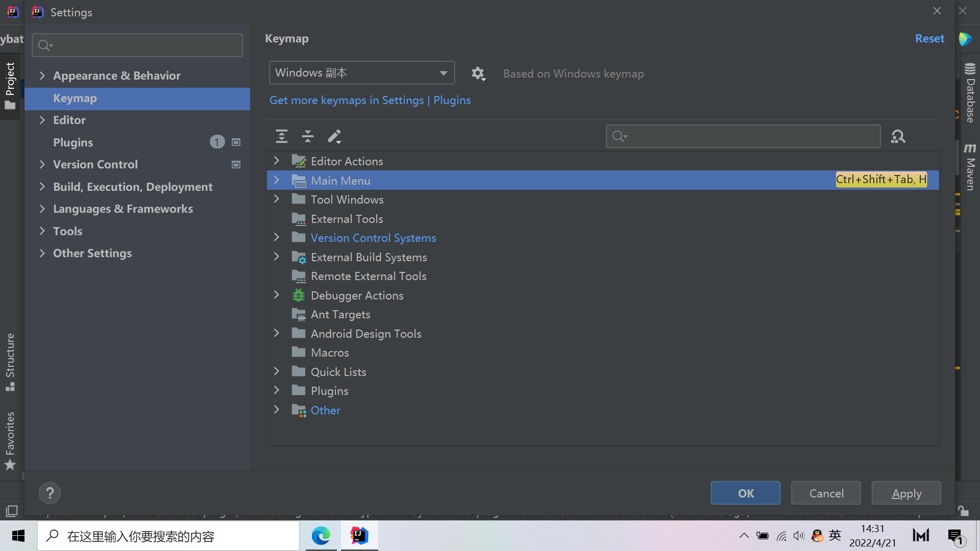This screenshot has height=551, width=980.
Task: Expand the Version Control Systems node
Action: pos(277,237)
